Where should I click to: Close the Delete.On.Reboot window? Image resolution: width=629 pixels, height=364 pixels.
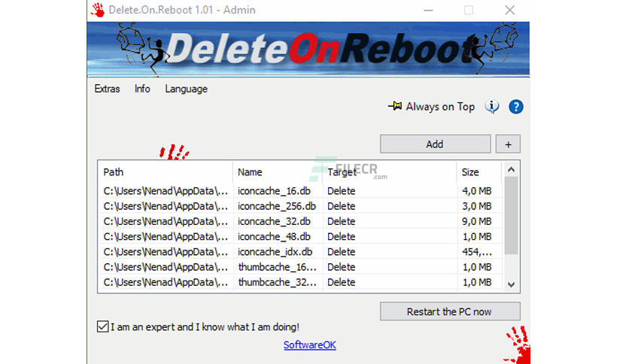click(x=509, y=10)
